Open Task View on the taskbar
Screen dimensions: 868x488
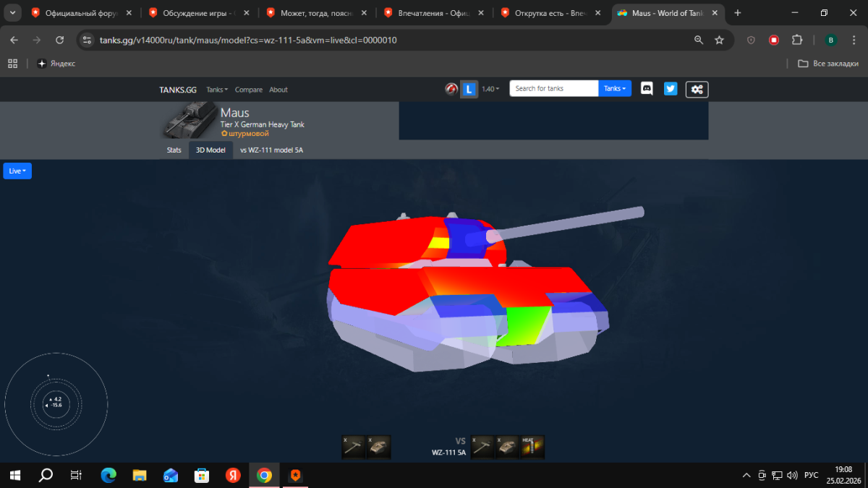[x=76, y=475]
